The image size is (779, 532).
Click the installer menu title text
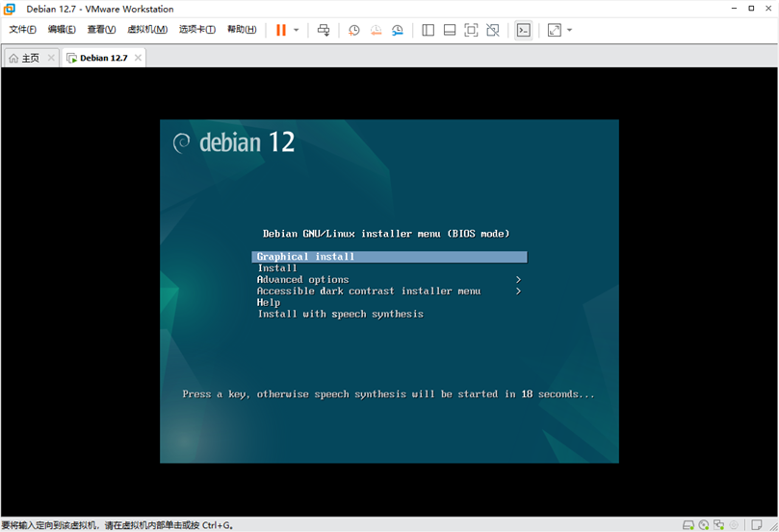point(386,234)
